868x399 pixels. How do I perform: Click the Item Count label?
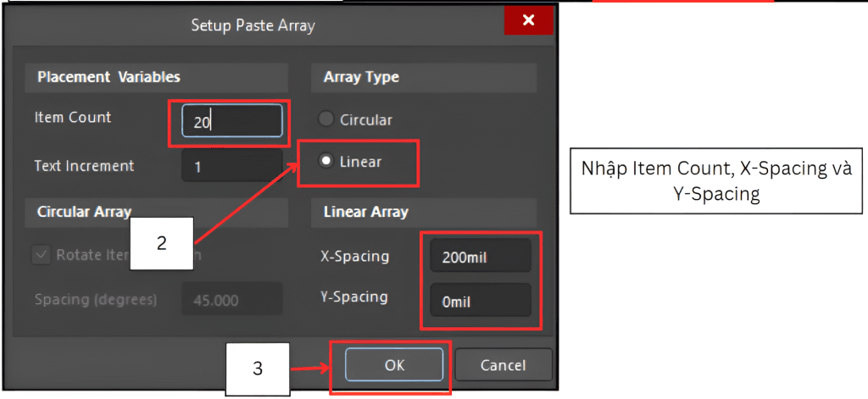(x=73, y=117)
